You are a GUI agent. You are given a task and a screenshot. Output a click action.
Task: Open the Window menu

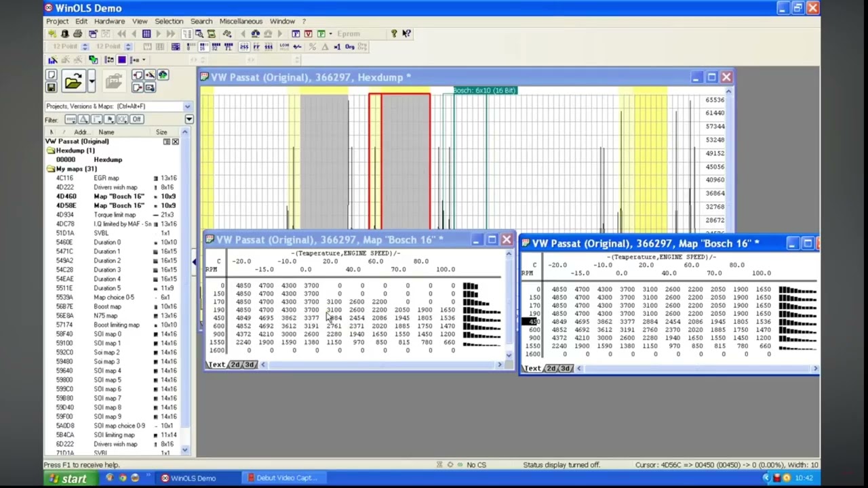click(282, 21)
